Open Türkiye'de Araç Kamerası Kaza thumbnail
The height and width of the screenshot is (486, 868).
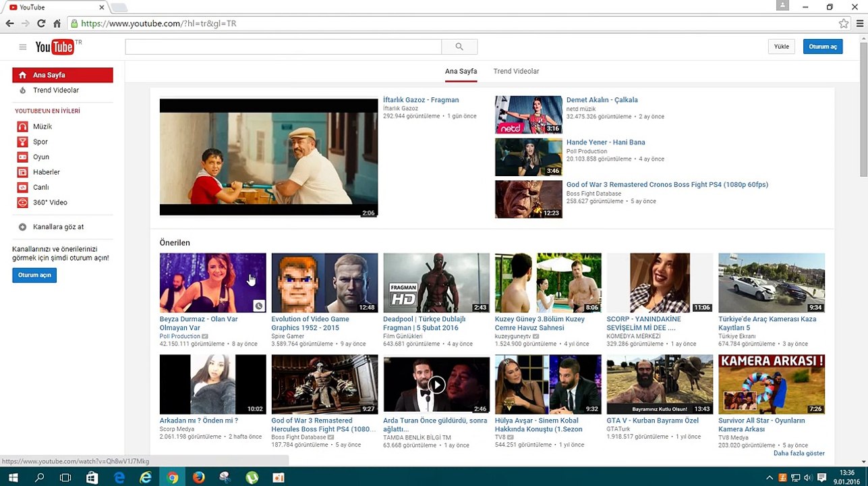tap(772, 283)
